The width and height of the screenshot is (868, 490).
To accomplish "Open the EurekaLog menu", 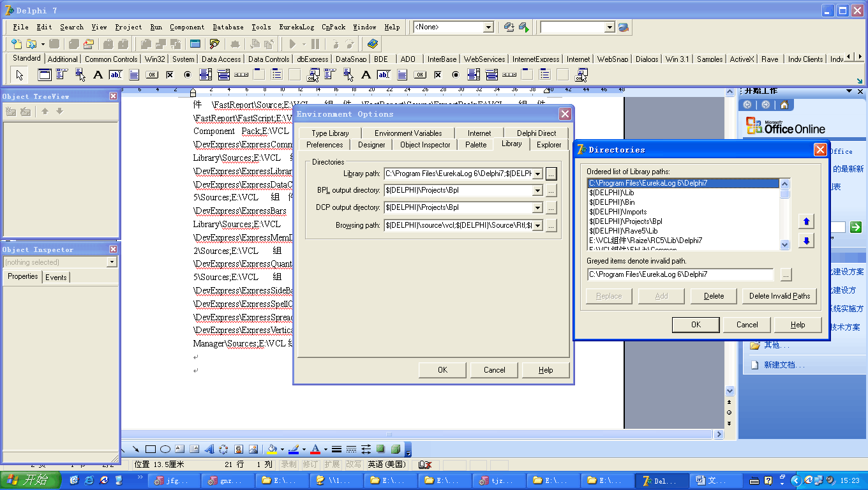I will click(296, 27).
